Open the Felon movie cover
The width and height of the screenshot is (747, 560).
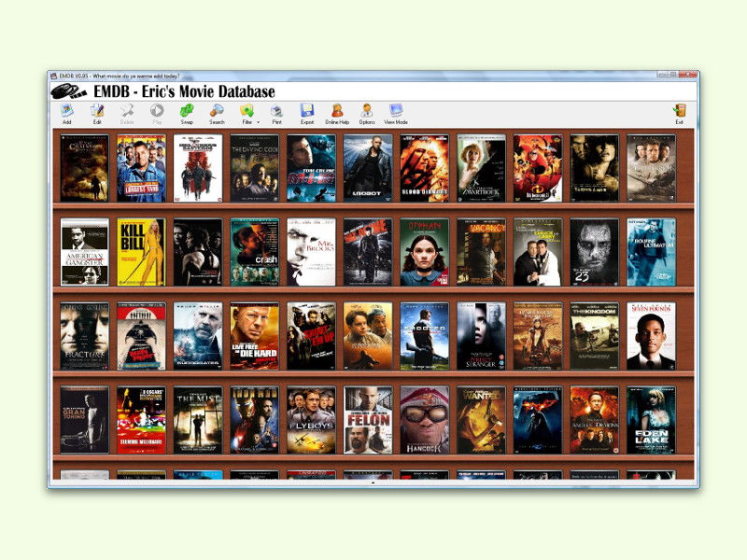368,420
